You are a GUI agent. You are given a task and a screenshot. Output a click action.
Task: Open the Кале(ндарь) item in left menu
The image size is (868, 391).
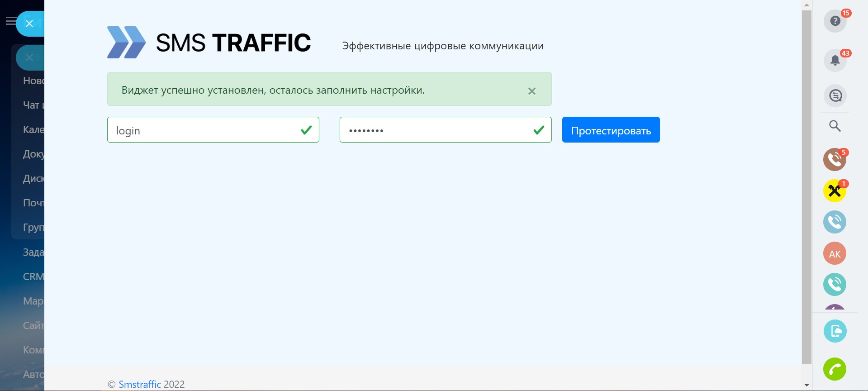click(x=33, y=129)
